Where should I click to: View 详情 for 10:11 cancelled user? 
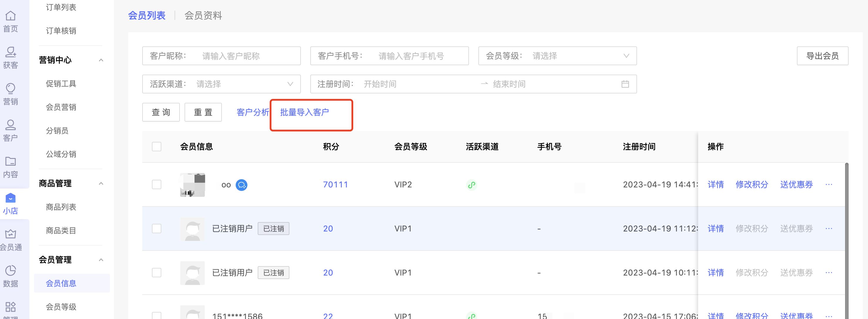click(x=715, y=272)
